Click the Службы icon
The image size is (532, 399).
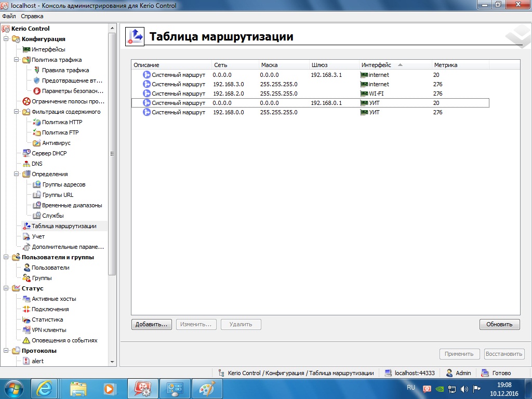[x=37, y=216]
